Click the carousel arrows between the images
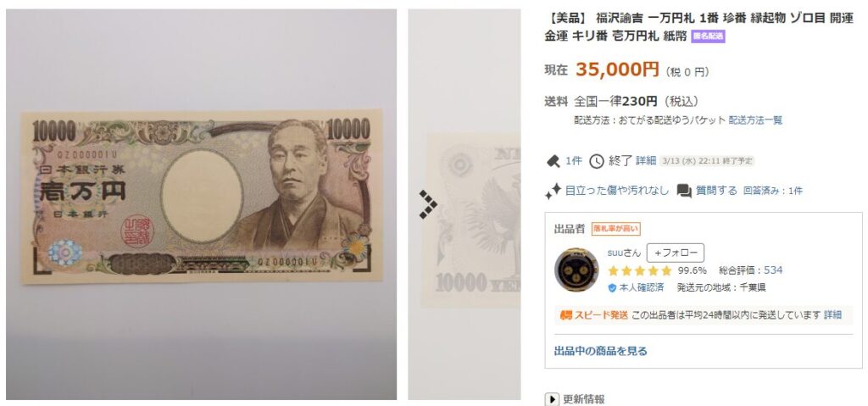Screen dimensions: 868x406 [x=427, y=204]
